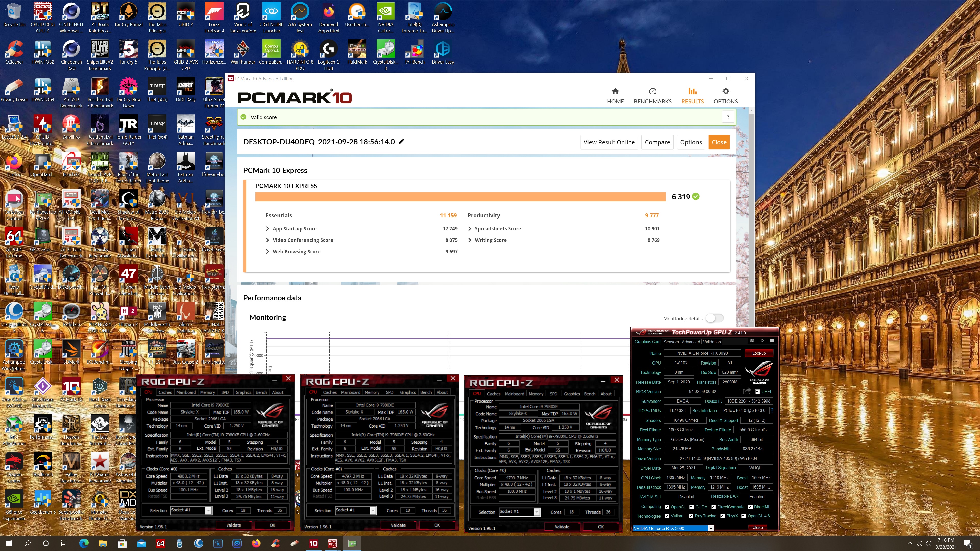Click PCMark 10 Express orange score bar
The width and height of the screenshot is (980, 551).
(x=460, y=197)
